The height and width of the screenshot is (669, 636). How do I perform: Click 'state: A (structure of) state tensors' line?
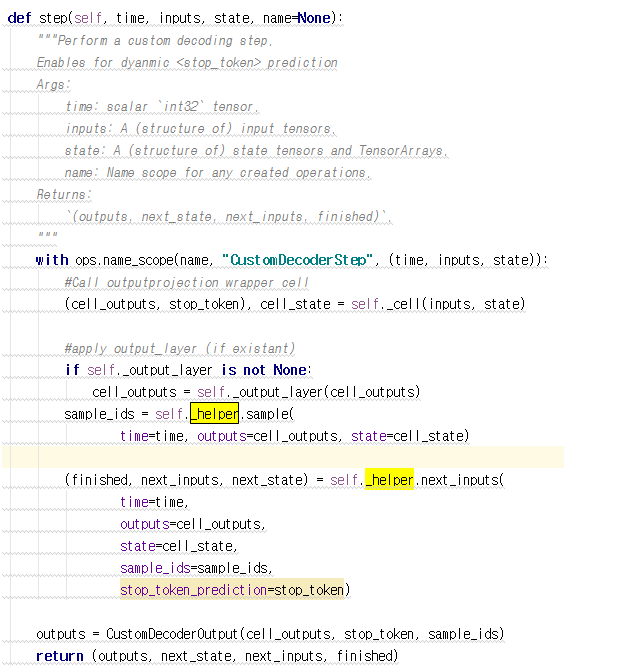tap(256, 151)
